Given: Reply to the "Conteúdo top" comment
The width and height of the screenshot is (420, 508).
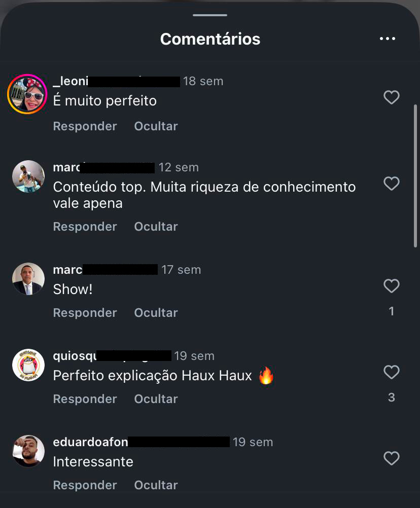Looking at the screenshot, I should (85, 227).
